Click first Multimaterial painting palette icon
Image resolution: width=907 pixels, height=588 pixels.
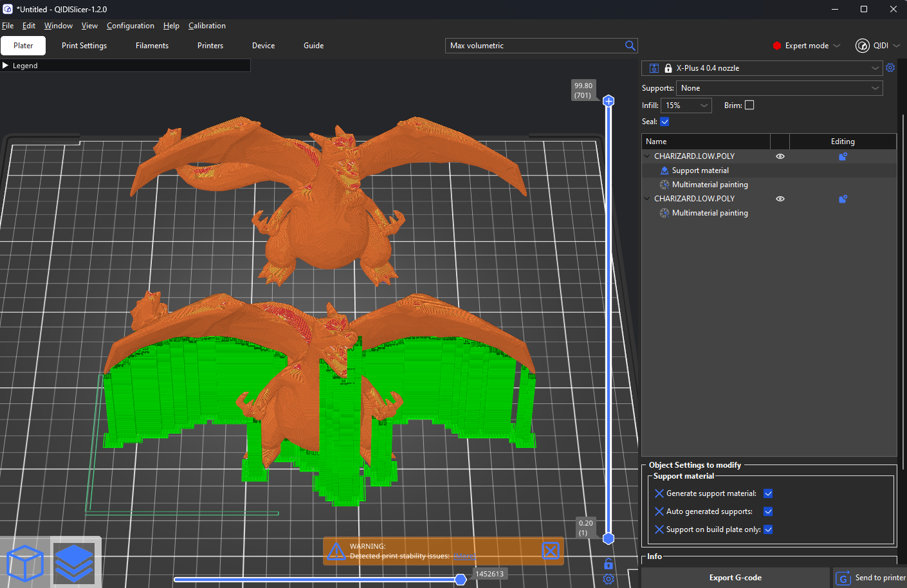click(x=664, y=185)
